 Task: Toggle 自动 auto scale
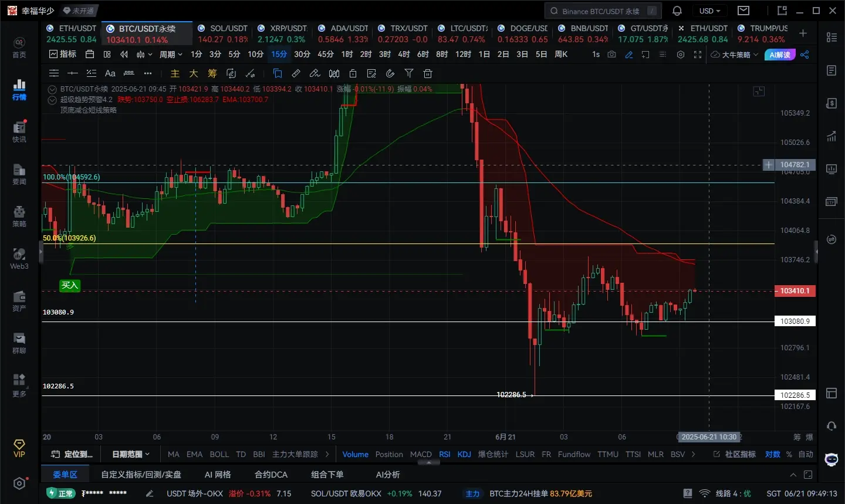(806, 454)
